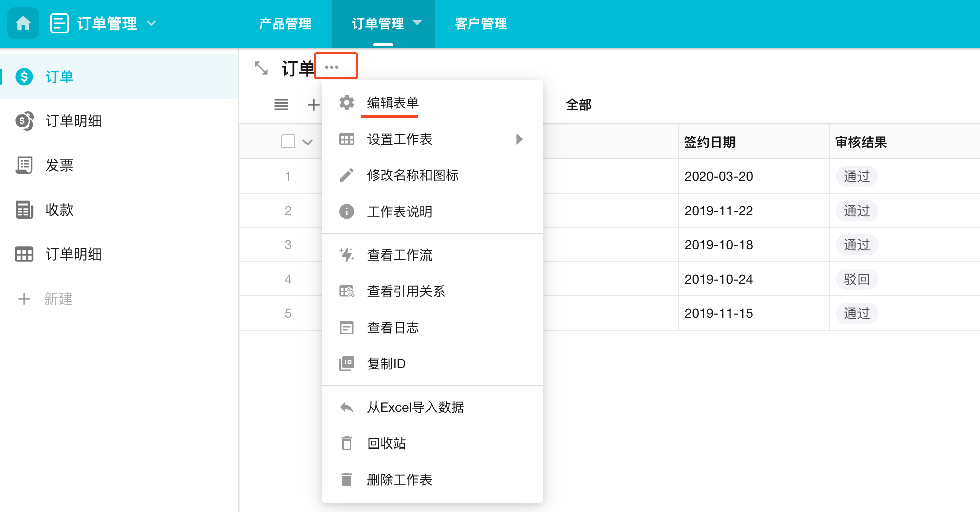Switch to the 产品管理 tab

tap(285, 24)
